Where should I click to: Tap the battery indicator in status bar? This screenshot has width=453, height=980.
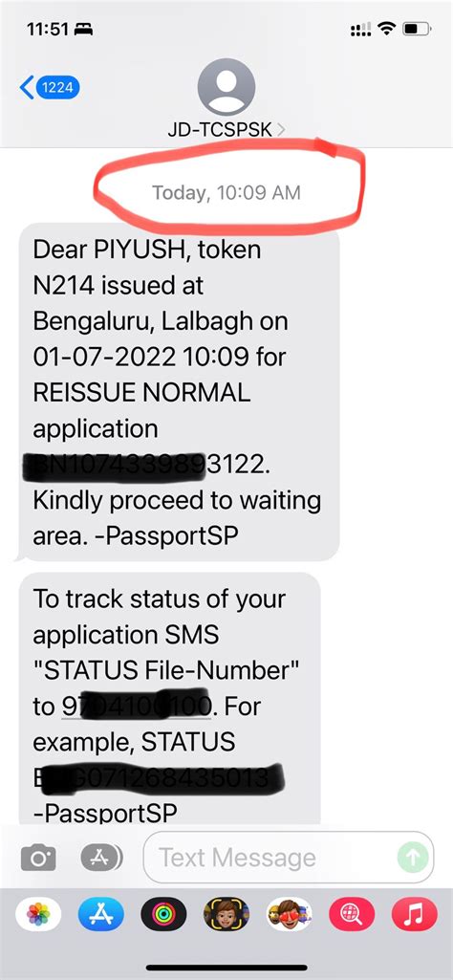416,28
